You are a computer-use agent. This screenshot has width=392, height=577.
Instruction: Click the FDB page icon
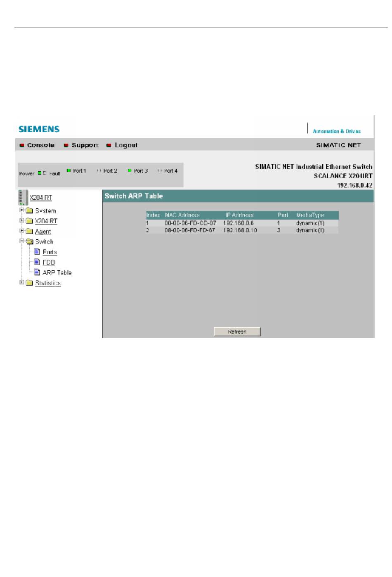click(x=37, y=262)
